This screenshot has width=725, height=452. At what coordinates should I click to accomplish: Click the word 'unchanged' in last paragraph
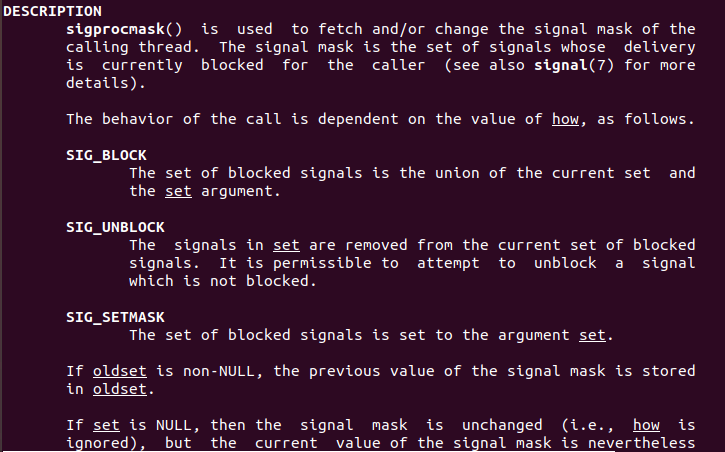coord(502,426)
